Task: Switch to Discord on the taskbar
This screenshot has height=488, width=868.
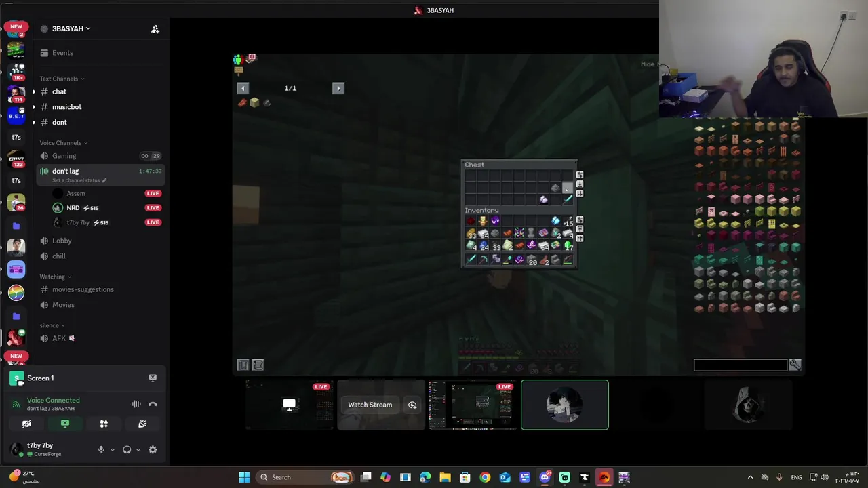Action: pyautogui.click(x=545, y=477)
